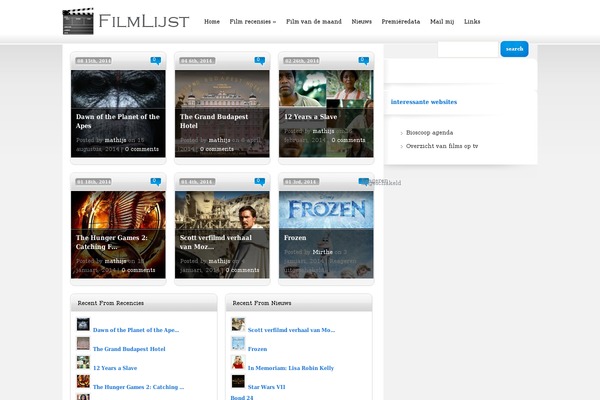Open comments bubble on 12 Years a Slave card

(x=364, y=60)
